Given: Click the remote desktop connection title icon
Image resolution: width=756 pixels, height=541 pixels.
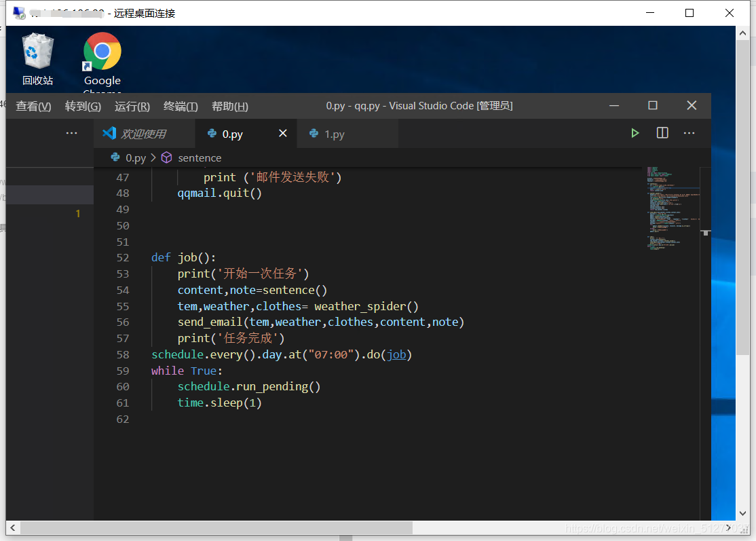Looking at the screenshot, I should 19,13.
